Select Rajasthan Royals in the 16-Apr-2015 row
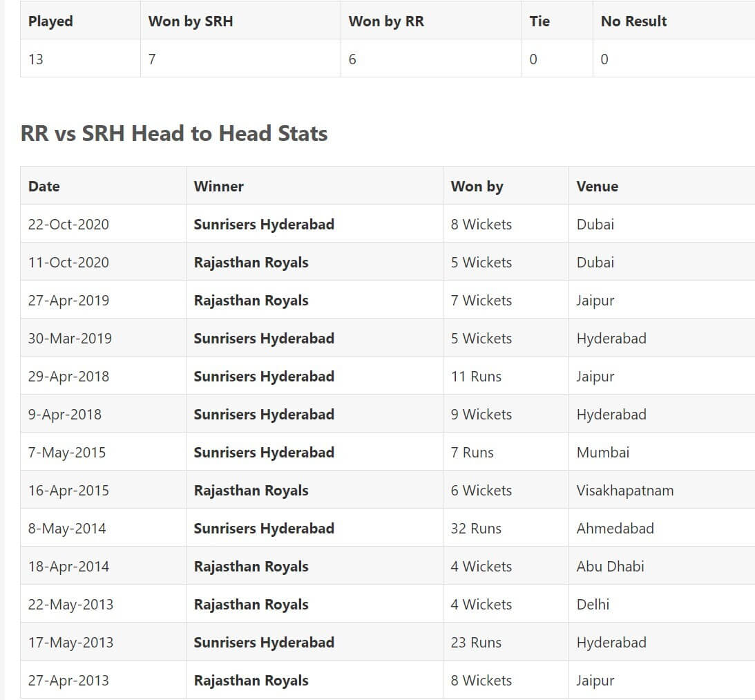The image size is (755, 700). 251,491
